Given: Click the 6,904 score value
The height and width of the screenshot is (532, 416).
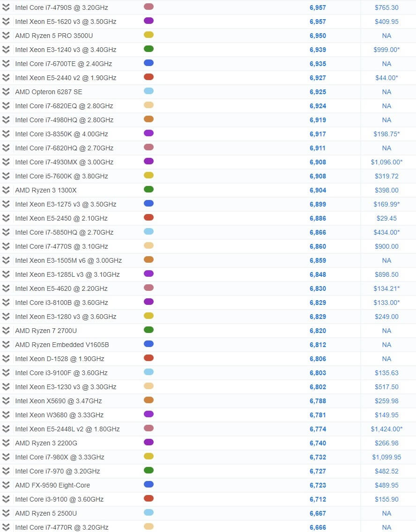Looking at the screenshot, I should [x=318, y=190].
